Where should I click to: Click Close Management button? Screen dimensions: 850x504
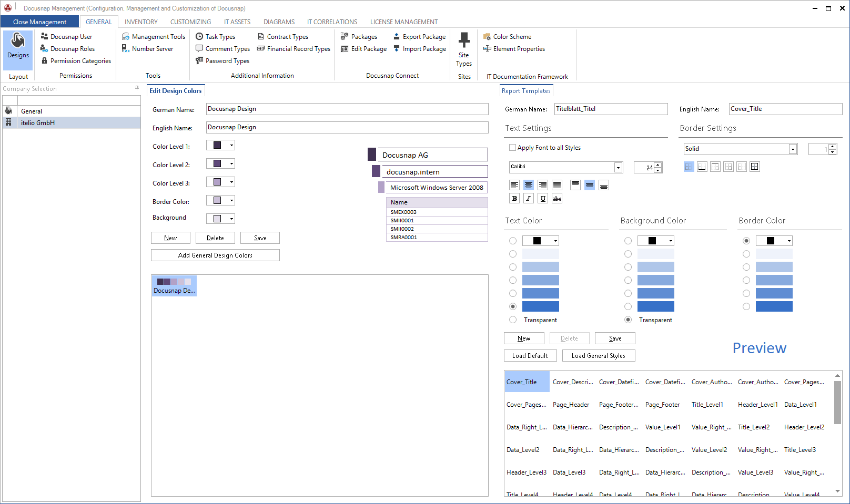point(40,22)
